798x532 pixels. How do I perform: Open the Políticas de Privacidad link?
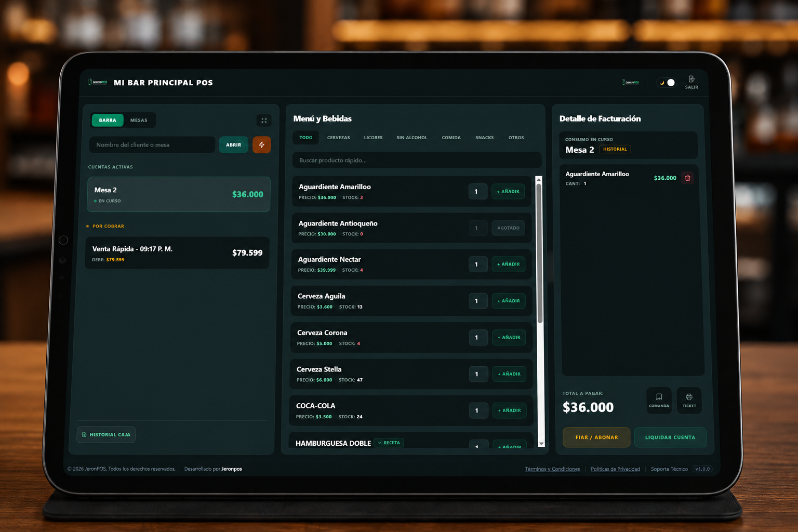pos(615,469)
